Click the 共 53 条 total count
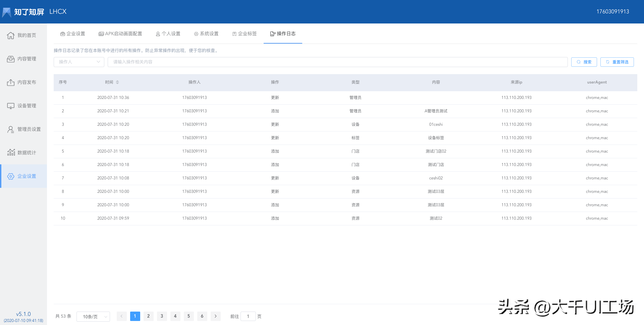 pos(63,316)
